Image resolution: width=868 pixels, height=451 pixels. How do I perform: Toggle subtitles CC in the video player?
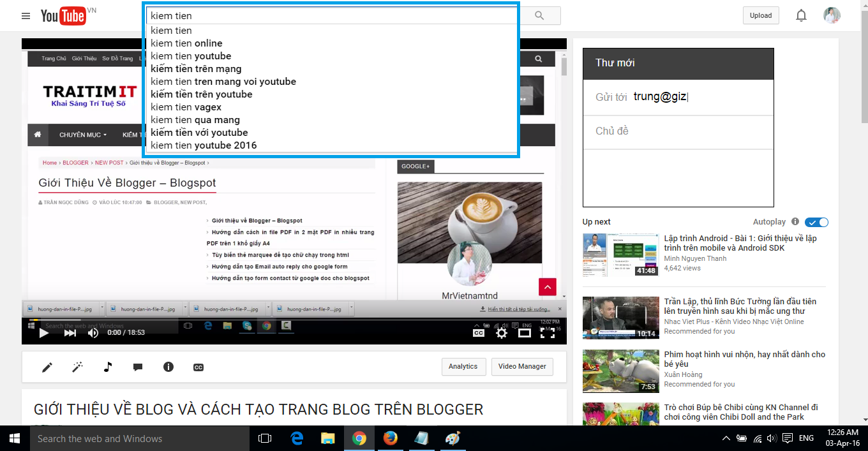tap(478, 332)
